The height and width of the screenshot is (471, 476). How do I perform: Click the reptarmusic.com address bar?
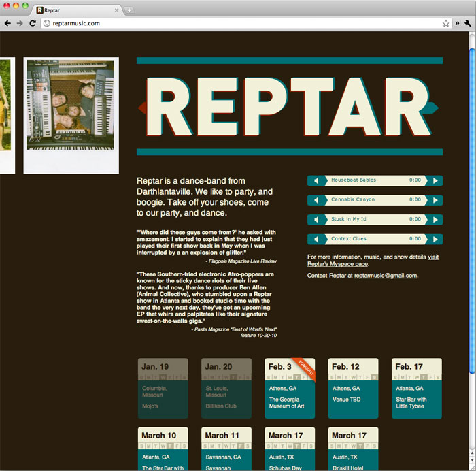coord(246,23)
